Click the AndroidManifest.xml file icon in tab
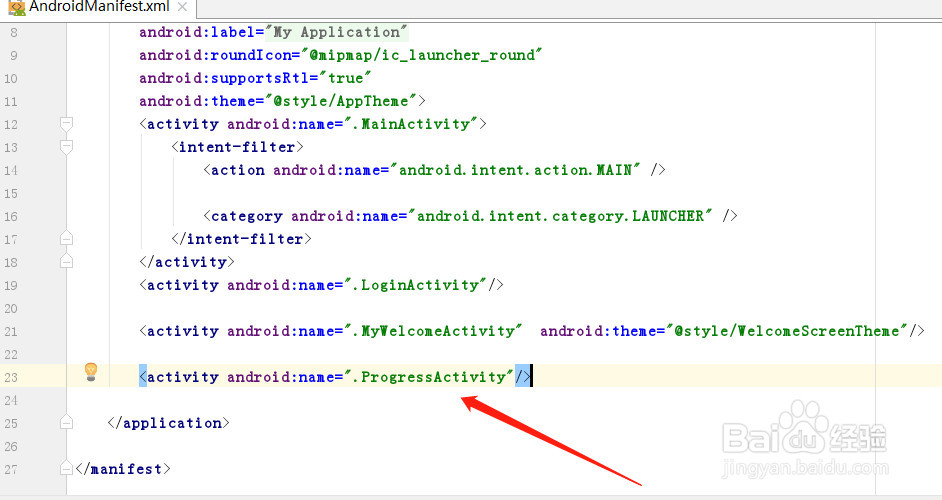 coord(16,7)
